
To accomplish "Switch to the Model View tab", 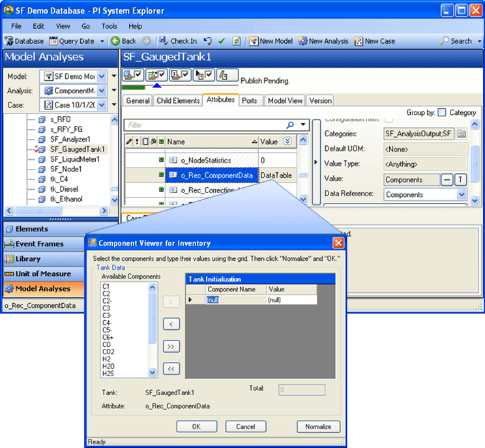I will pyautogui.click(x=285, y=101).
